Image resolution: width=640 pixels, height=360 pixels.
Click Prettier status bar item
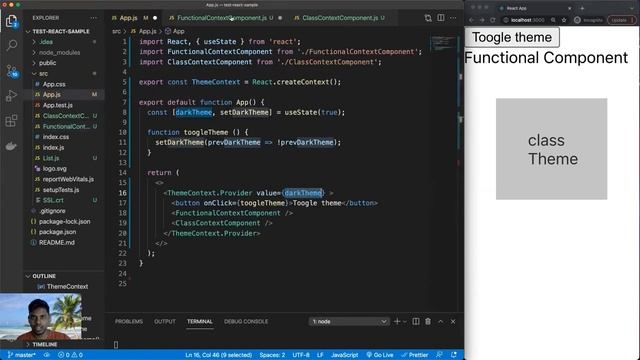[414, 355]
